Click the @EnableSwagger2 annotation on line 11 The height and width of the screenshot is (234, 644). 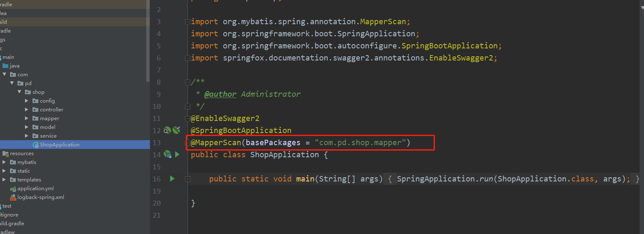(225, 118)
